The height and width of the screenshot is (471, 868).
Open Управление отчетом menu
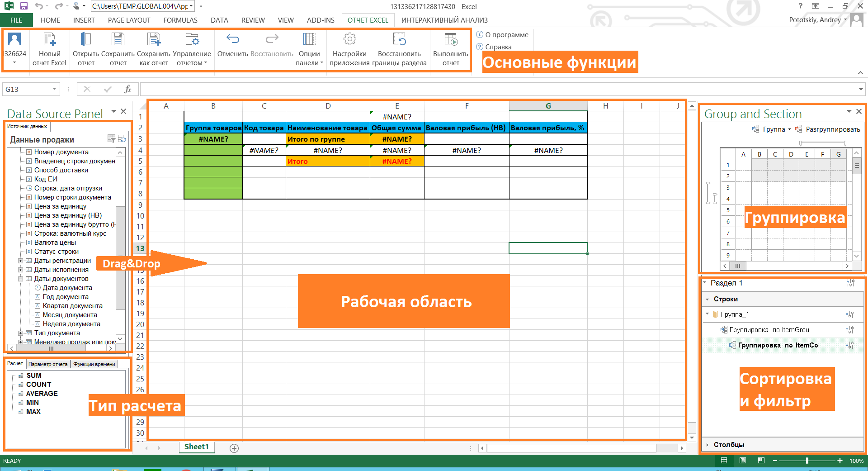tap(192, 49)
